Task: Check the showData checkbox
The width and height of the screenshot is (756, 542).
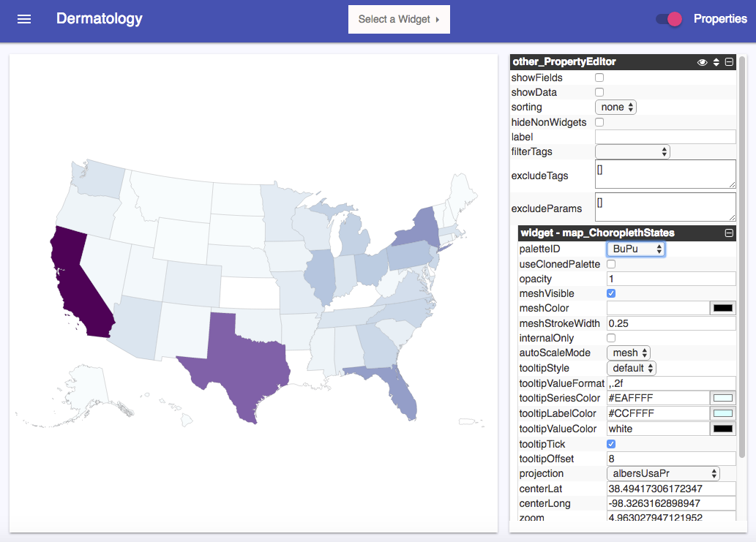Action: point(599,92)
